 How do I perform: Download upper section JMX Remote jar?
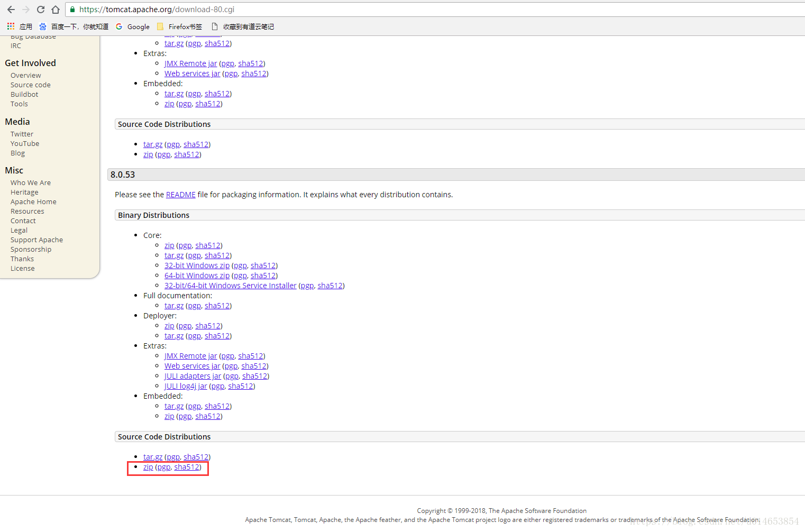(190, 63)
